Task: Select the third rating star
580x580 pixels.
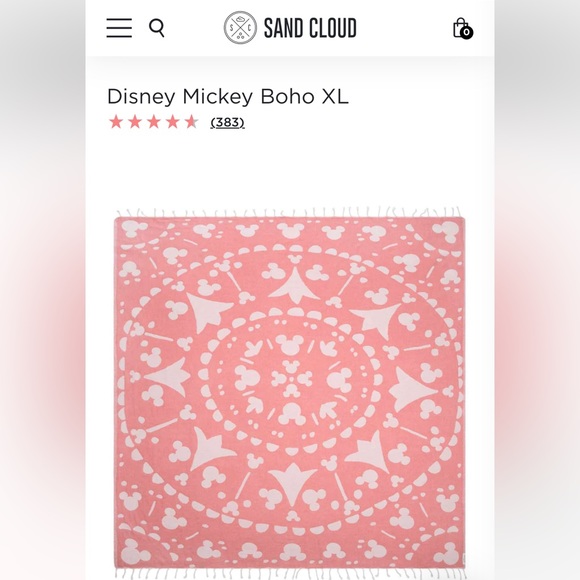Action: [154, 122]
